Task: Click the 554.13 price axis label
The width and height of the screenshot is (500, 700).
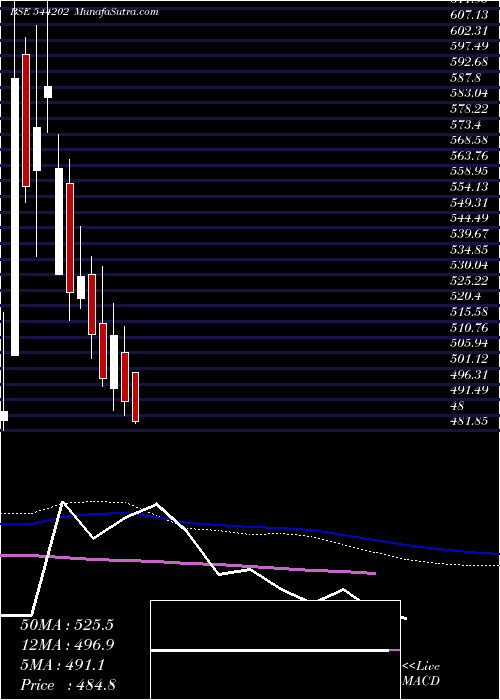Action: 469,187
